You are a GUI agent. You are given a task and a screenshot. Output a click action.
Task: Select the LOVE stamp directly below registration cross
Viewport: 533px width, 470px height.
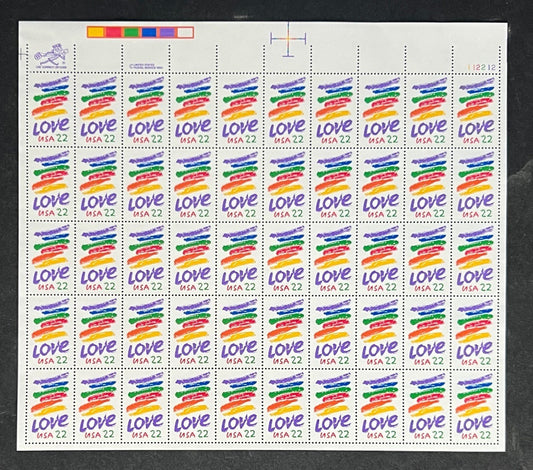pyautogui.click(x=288, y=110)
